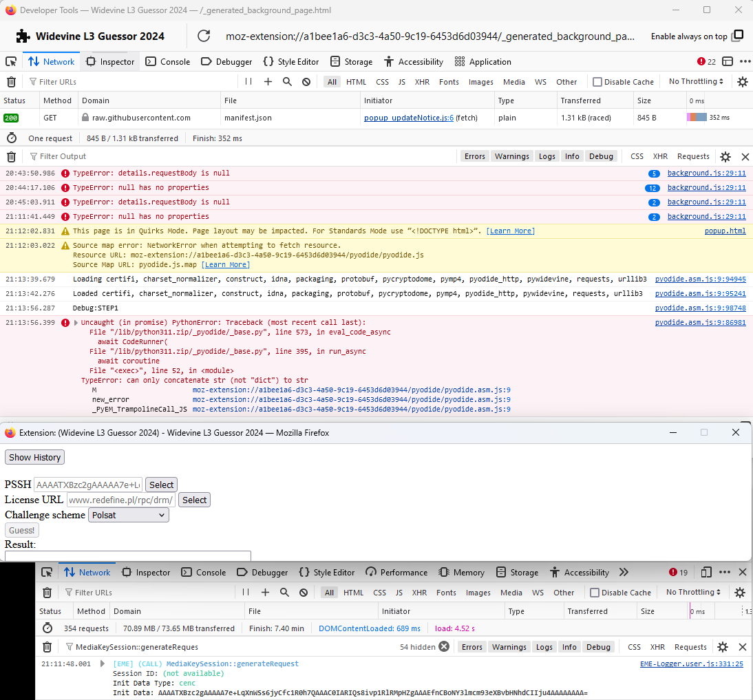753x700 pixels.
Task: Open pyodide.asm.js:9:86981 source link
Action: tap(700, 322)
